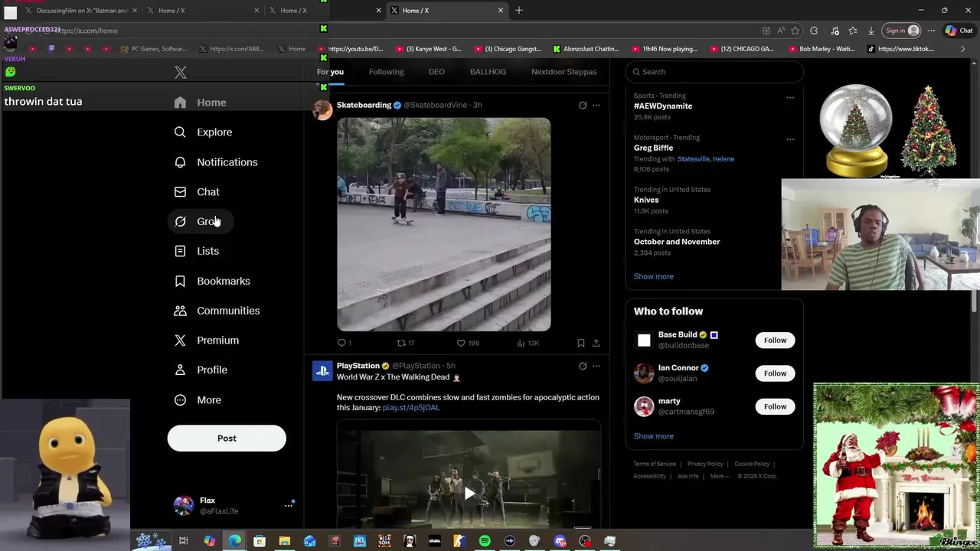Open File Explorer from the taskbar

click(x=284, y=541)
